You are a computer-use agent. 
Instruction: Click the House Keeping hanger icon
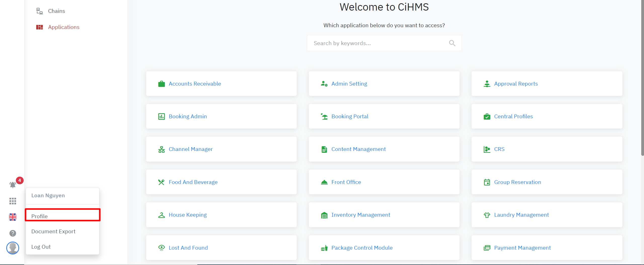(162, 215)
